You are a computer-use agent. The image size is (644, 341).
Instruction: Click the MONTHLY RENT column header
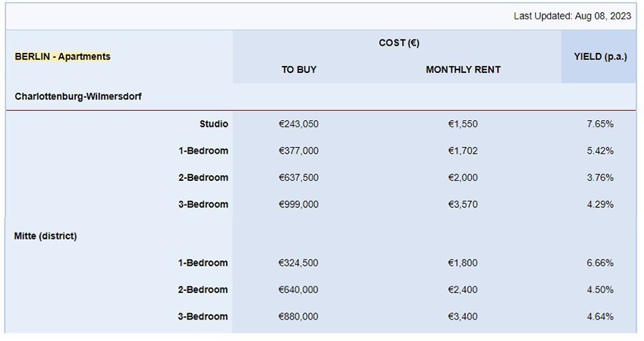463,70
